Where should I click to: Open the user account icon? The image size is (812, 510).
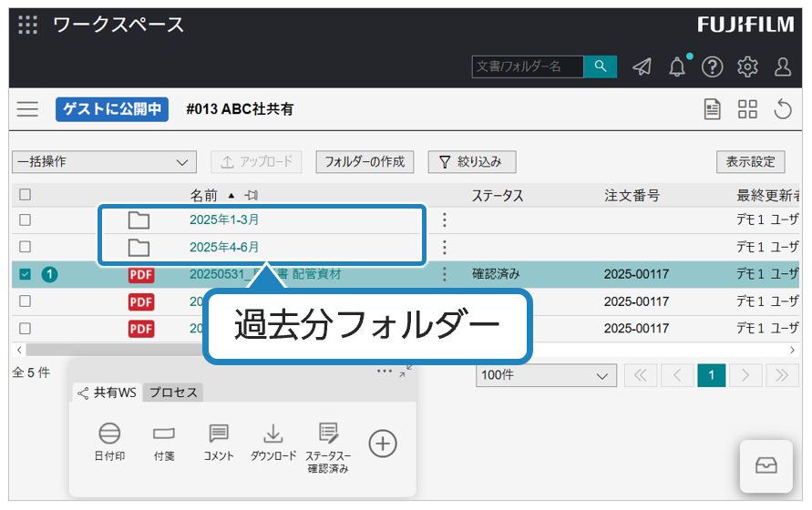click(783, 66)
